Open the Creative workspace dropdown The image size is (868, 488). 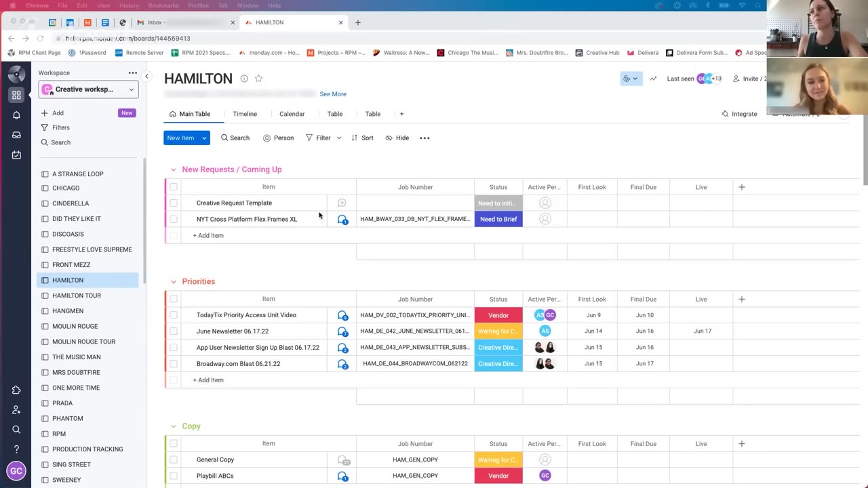click(88, 89)
